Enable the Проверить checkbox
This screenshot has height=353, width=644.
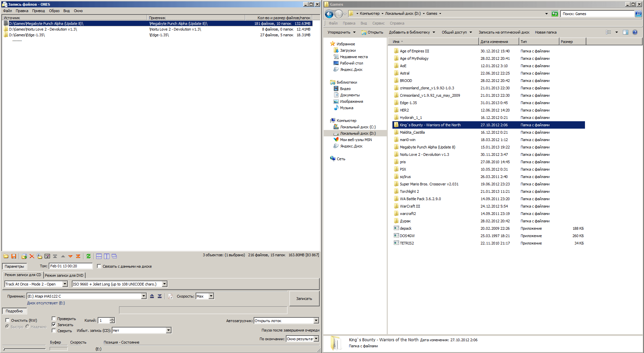[54, 319]
